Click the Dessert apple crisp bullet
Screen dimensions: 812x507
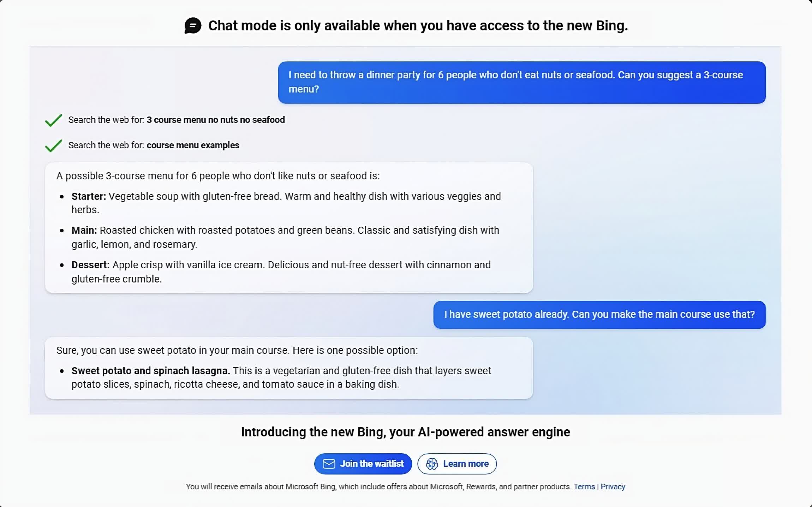point(281,272)
